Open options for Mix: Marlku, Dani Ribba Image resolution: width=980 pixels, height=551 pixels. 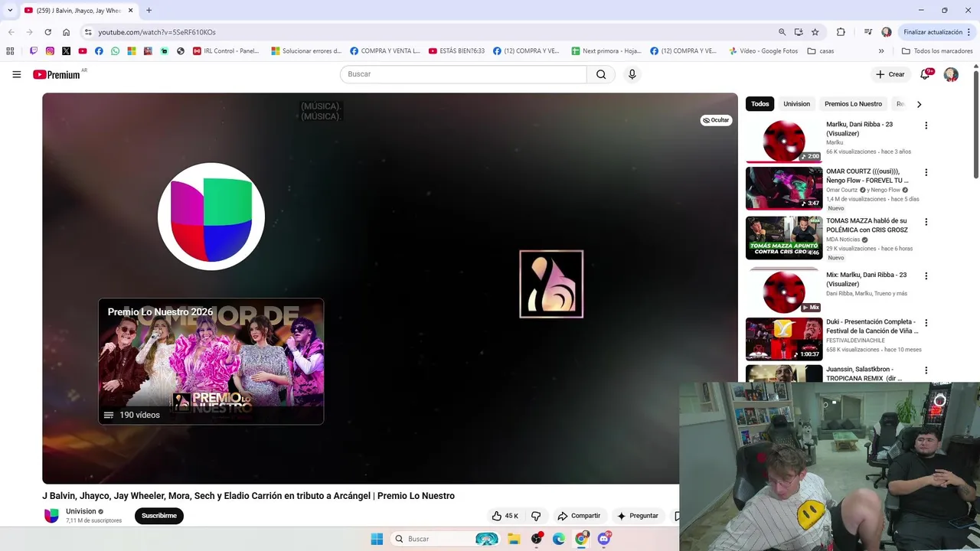point(926,275)
